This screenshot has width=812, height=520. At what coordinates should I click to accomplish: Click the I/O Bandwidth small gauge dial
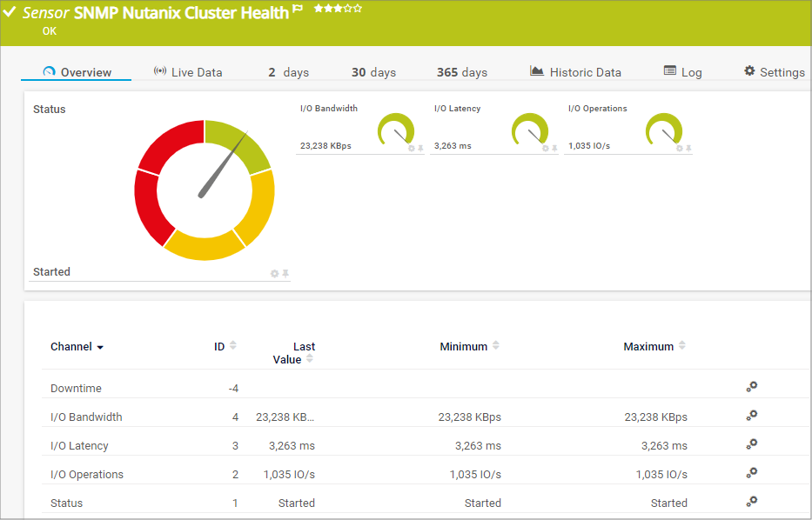396,130
